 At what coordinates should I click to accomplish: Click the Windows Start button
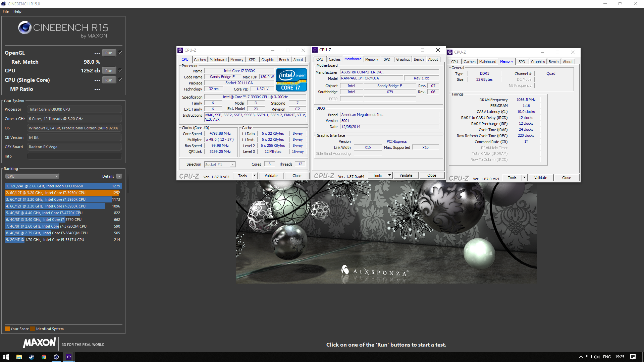(x=6, y=357)
